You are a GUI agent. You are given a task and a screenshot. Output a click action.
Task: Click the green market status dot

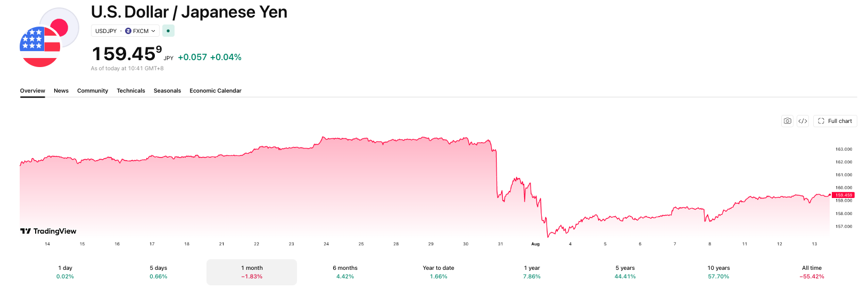tap(168, 31)
